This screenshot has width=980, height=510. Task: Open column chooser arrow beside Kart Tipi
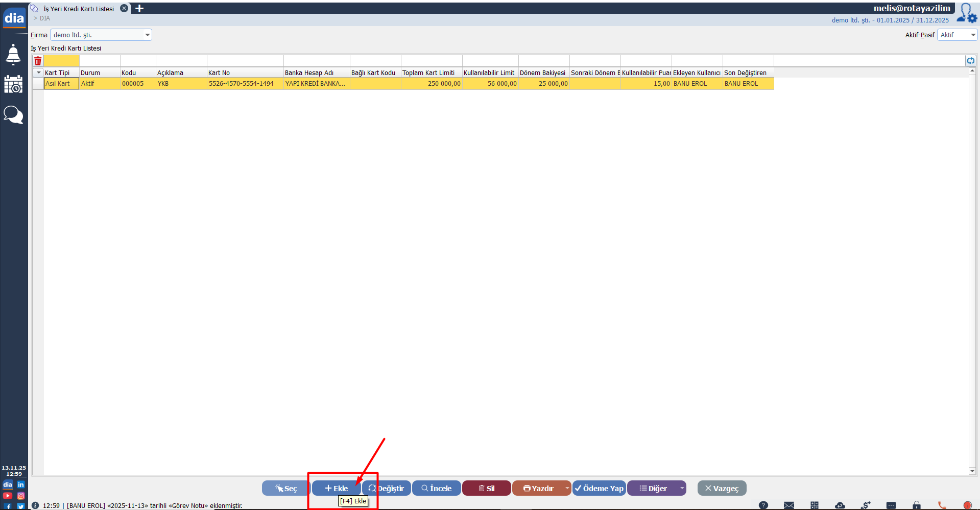pos(38,72)
